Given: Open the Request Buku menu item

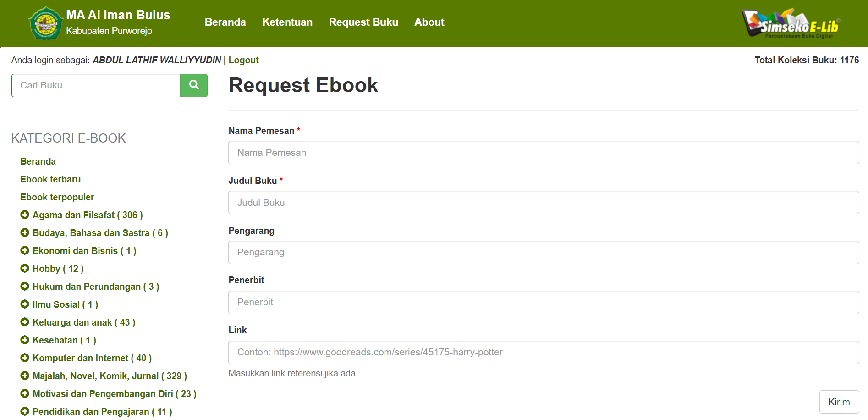Looking at the screenshot, I should click(363, 22).
